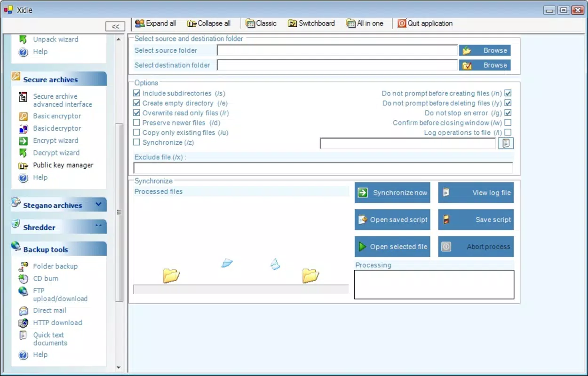Open Quick text documents icon
588x376 pixels.
point(23,336)
